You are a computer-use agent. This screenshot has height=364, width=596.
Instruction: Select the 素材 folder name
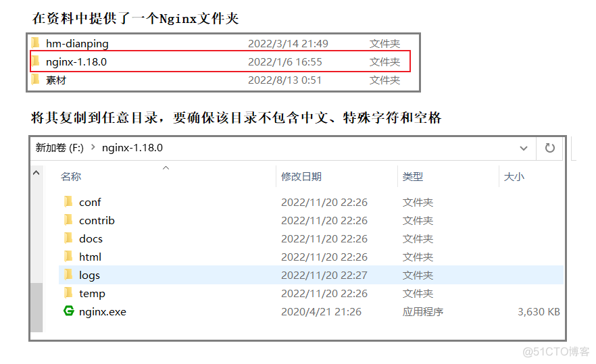coord(56,80)
